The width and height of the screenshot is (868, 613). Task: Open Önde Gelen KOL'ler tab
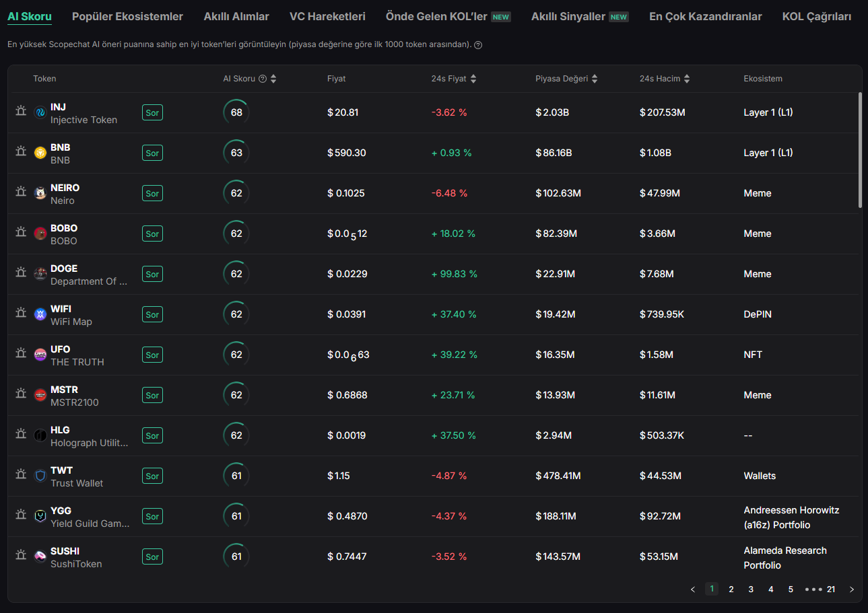pos(448,16)
